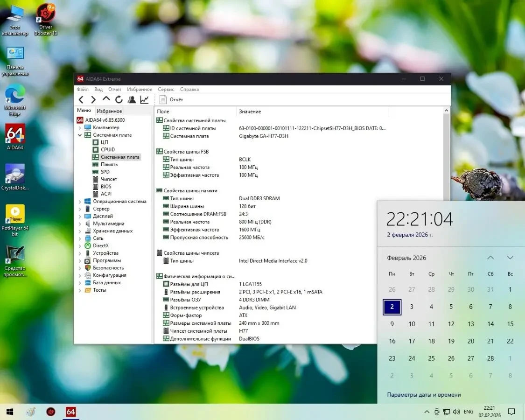Select SPD in the sidebar tree
The image size is (525, 420).
(x=105, y=171)
